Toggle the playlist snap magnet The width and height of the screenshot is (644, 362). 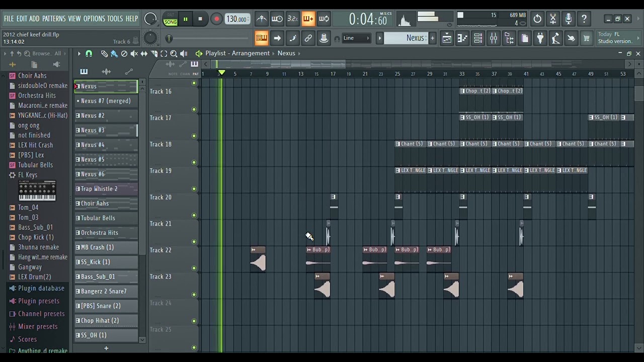tap(89, 53)
